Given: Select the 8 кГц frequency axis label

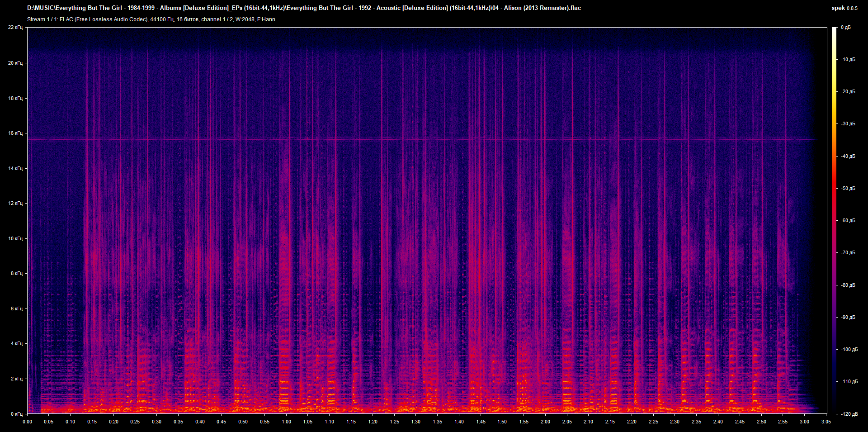Looking at the screenshot, I should click(17, 273).
